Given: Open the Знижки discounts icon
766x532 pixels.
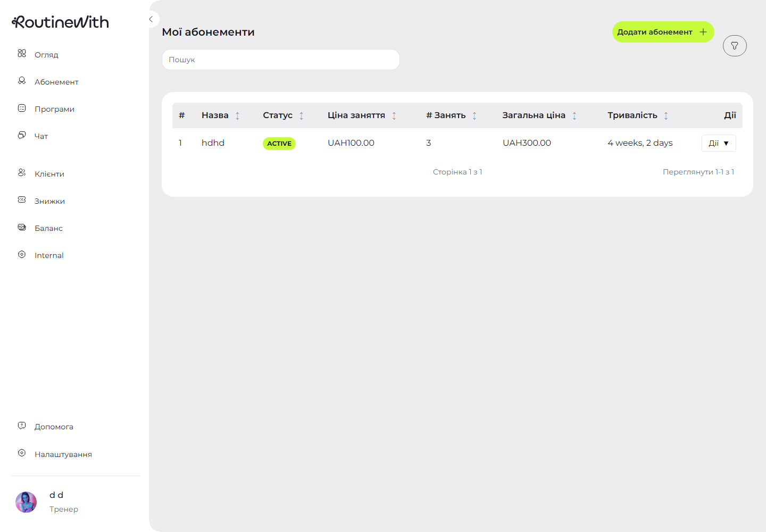Looking at the screenshot, I should (22, 199).
